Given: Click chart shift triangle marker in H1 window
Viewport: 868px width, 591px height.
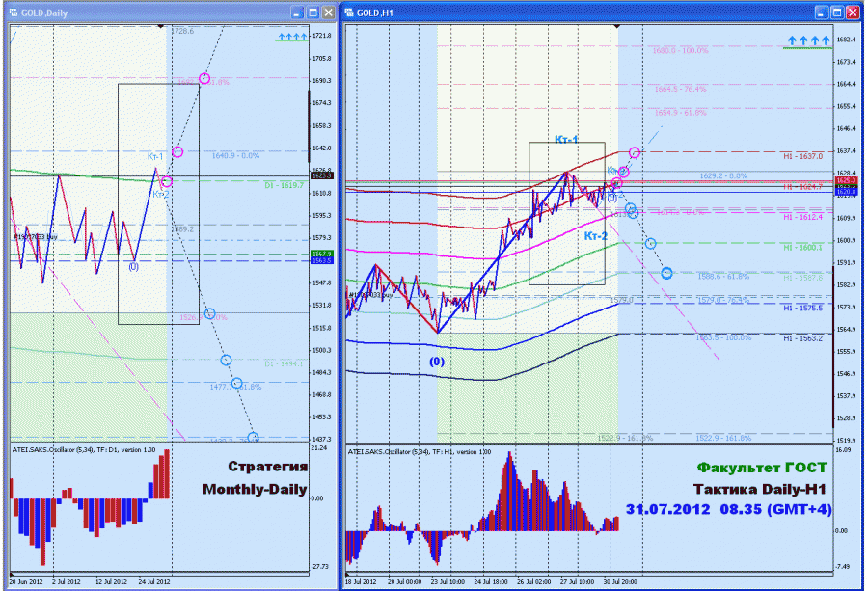Looking at the screenshot, I should point(617,27).
